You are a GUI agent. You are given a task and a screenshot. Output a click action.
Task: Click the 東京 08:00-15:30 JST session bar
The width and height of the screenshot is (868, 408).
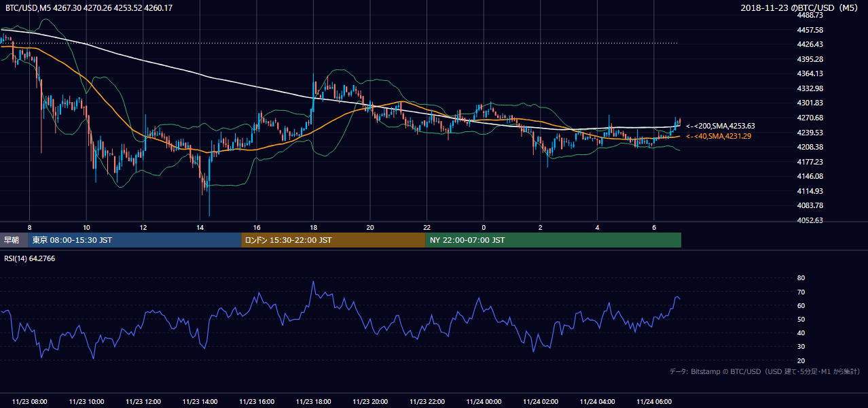click(134, 240)
